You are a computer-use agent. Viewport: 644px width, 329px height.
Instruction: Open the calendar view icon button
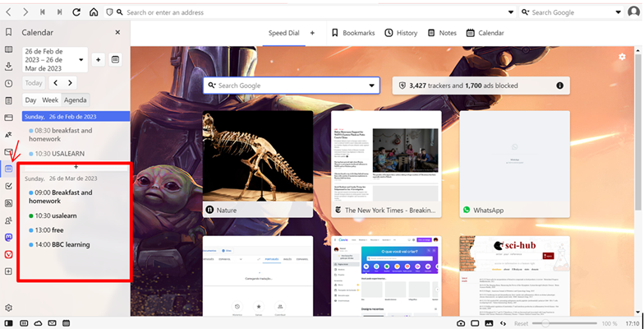(115, 59)
